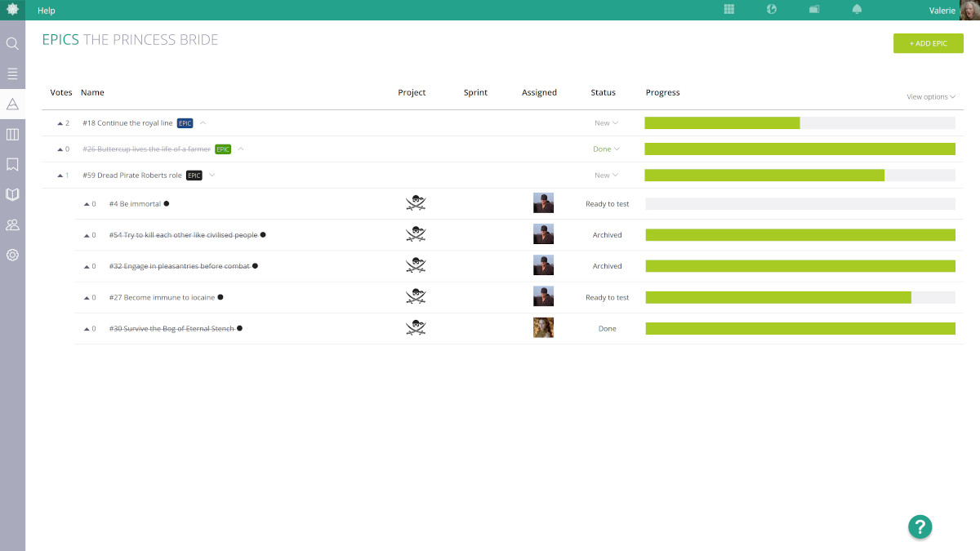The width and height of the screenshot is (980, 551).
Task: Click the Done status of #30
Action: click(608, 328)
